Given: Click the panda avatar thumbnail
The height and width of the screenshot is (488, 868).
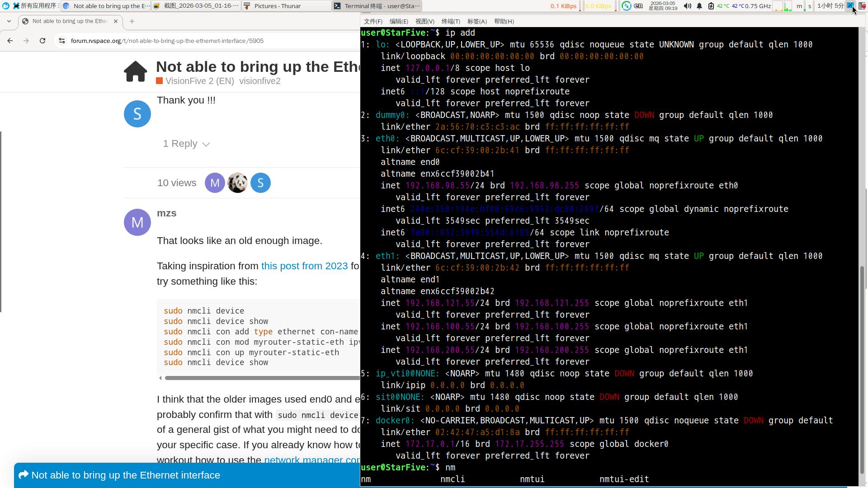Looking at the screenshot, I should point(237,183).
